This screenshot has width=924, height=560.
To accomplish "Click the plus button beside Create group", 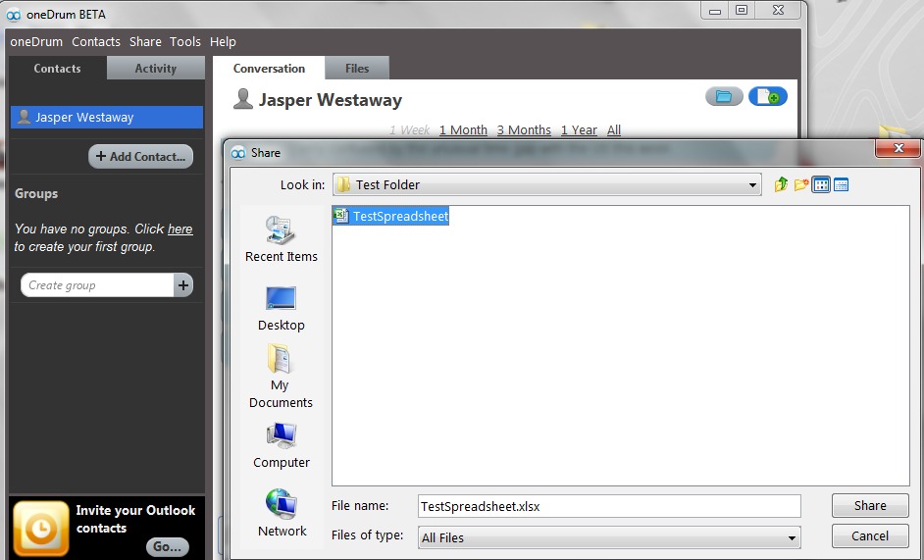I will 183,285.
